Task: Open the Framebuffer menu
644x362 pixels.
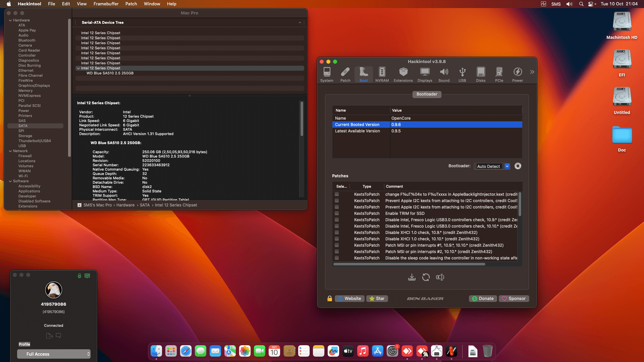Action: (106, 4)
